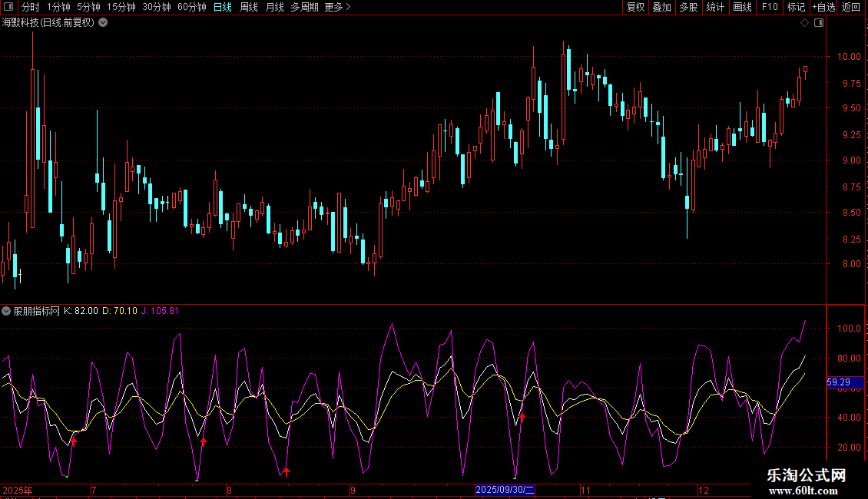Expand the 更多 period options
Screen dimensions: 868x499
click(x=337, y=7)
